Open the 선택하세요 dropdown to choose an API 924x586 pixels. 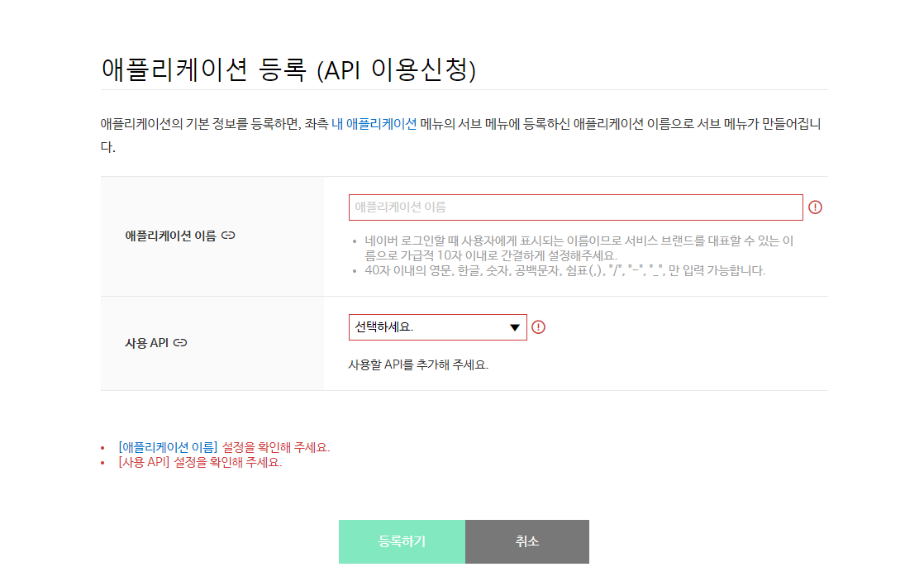pos(430,326)
